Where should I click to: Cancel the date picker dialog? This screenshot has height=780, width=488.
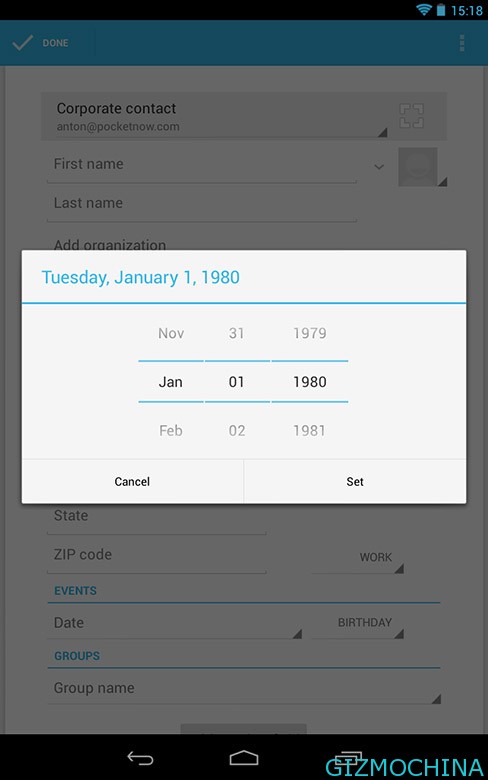coord(132,482)
